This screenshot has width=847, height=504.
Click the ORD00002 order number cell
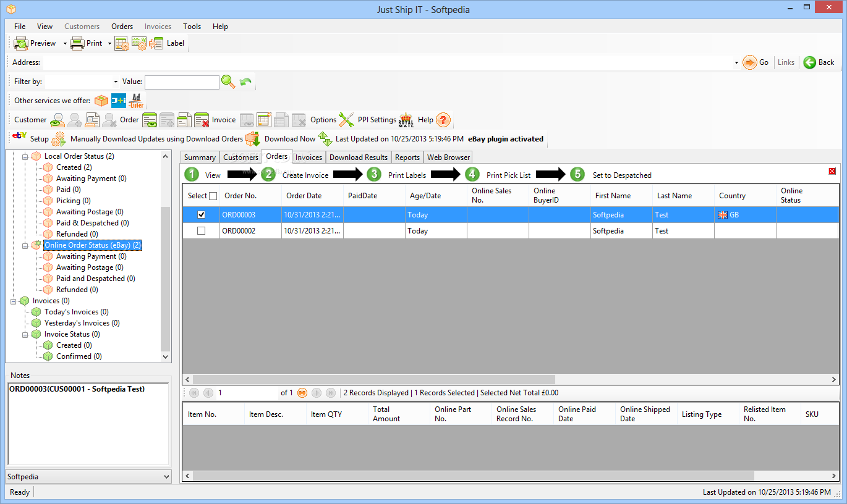coord(250,230)
